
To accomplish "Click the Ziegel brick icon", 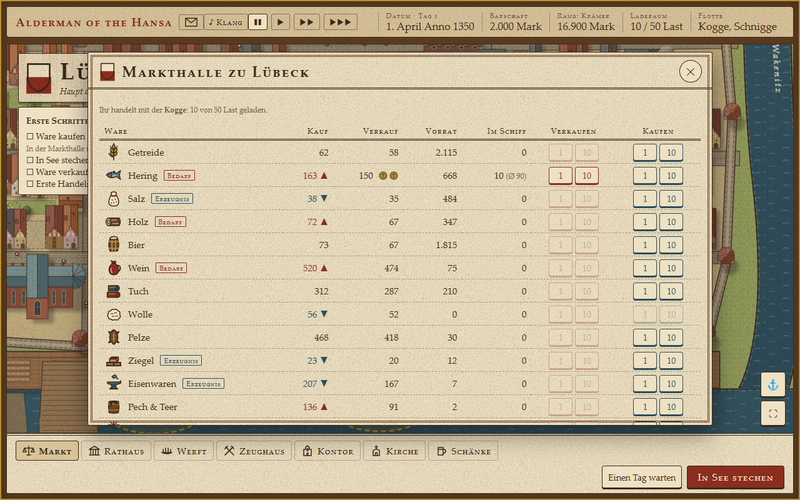I will 113,361.
